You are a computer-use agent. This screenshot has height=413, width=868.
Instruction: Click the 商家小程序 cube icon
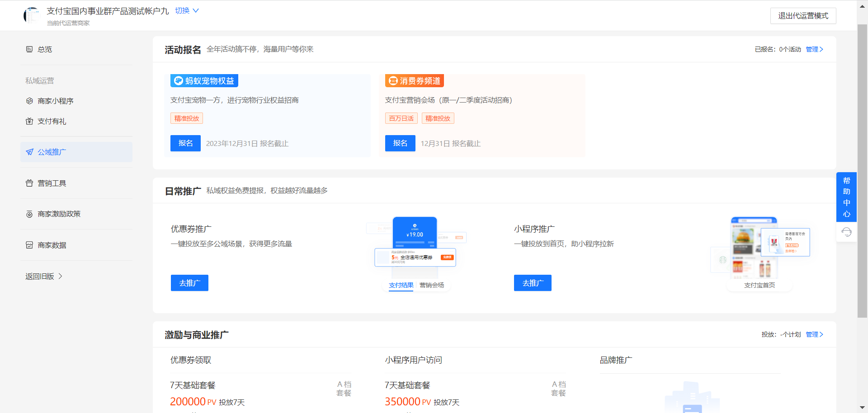tap(29, 101)
